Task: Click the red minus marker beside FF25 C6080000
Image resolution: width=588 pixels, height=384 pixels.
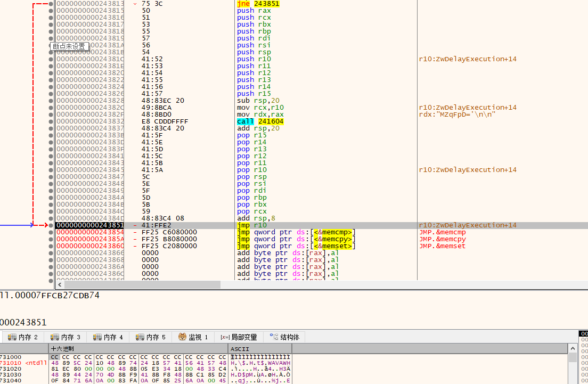Action: point(135,232)
